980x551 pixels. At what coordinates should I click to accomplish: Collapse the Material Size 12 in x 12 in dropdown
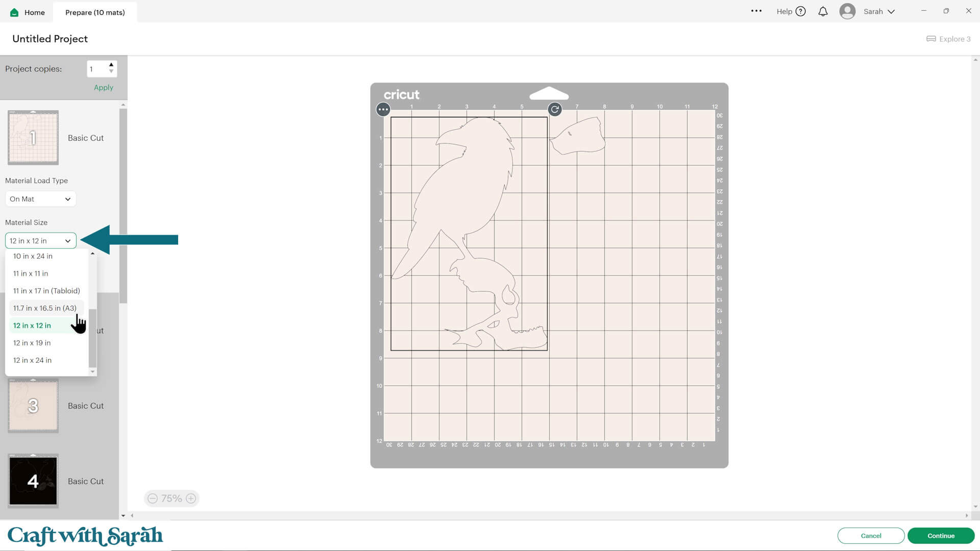tap(40, 241)
